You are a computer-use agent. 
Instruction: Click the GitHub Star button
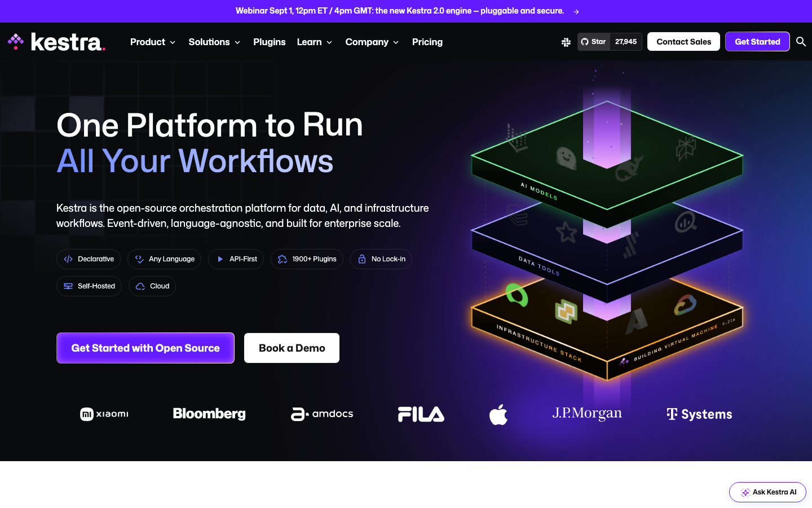point(594,42)
